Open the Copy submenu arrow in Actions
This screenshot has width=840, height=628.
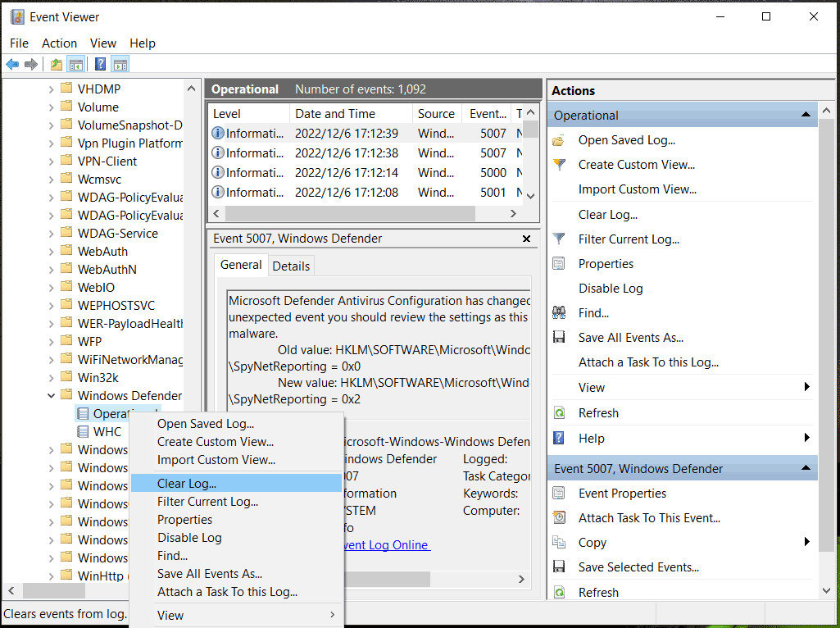(x=806, y=542)
